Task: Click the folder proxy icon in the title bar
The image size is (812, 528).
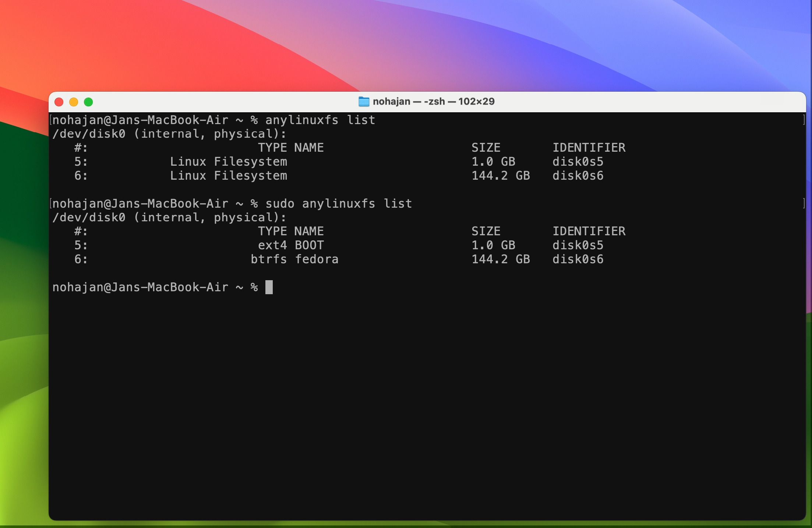Action: click(x=364, y=102)
